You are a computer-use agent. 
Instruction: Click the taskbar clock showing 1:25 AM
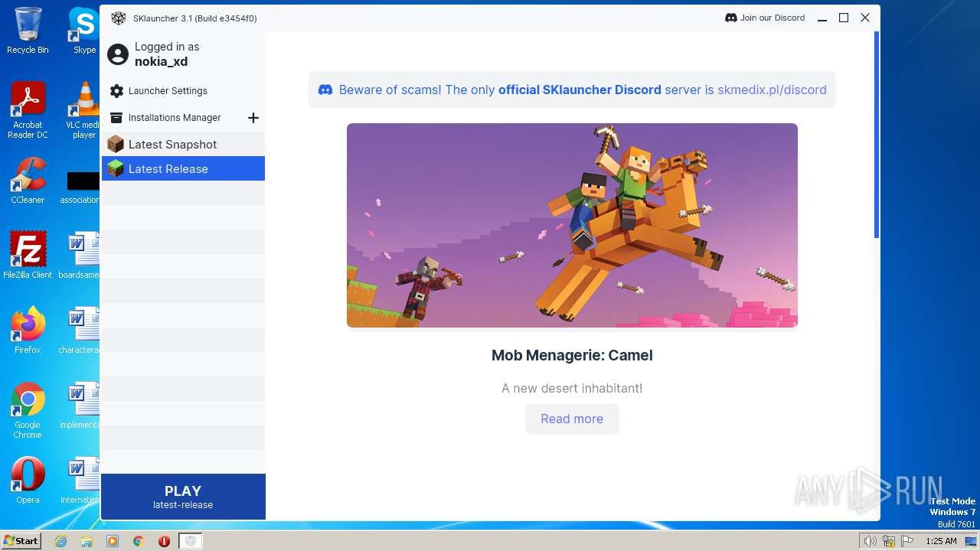(941, 541)
